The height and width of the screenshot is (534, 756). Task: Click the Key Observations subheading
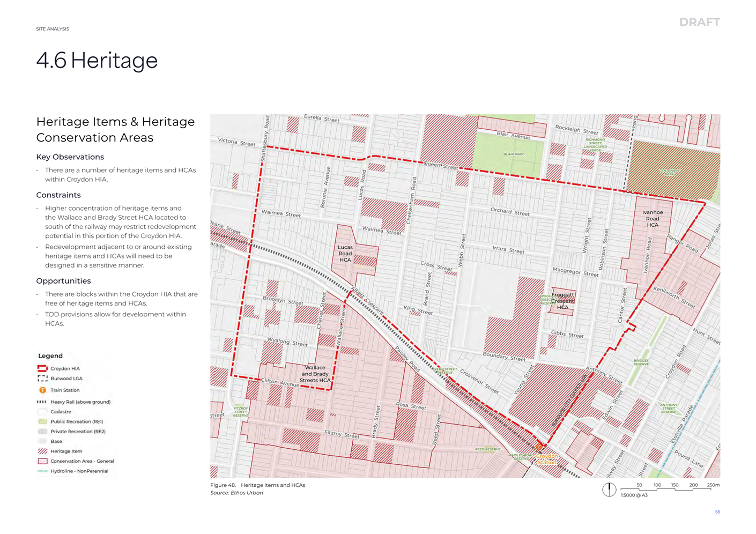pos(70,157)
